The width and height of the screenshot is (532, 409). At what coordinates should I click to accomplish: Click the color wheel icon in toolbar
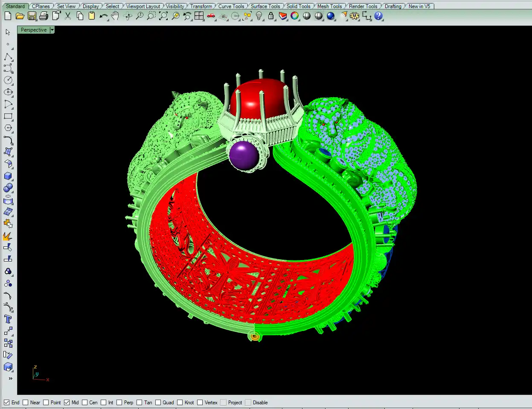click(295, 16)
